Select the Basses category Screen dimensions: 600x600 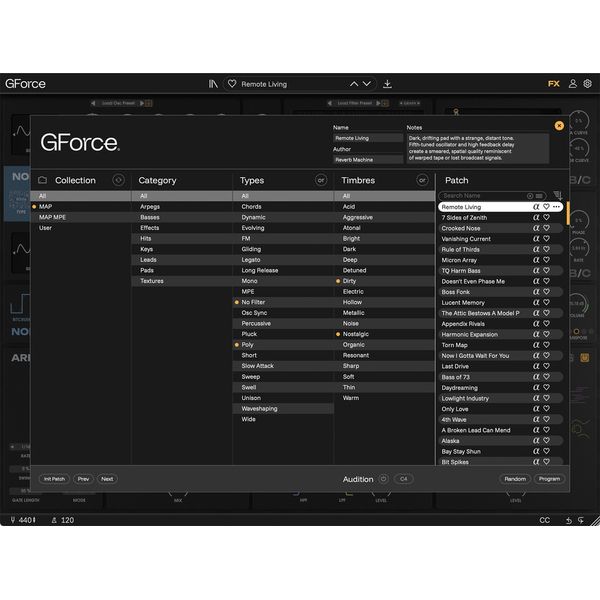[182, 217]
